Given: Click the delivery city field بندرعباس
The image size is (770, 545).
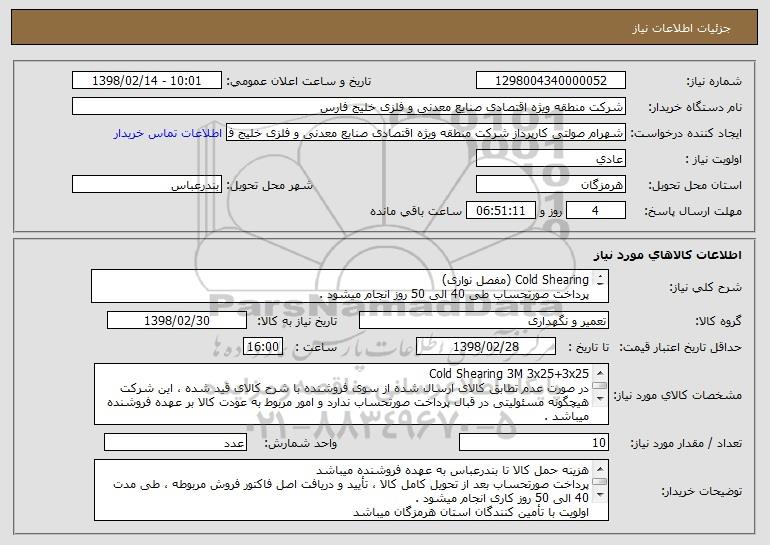Looking at the screenshot, I should coord(147,185).
